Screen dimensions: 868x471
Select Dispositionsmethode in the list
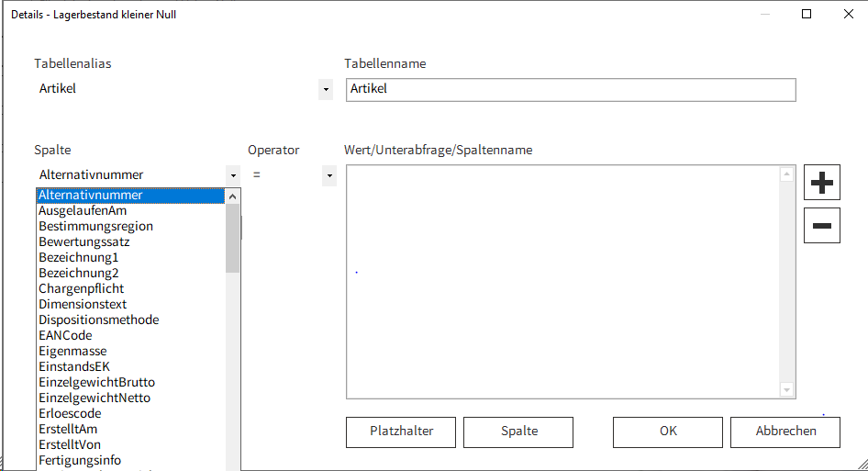pos(130,320)
